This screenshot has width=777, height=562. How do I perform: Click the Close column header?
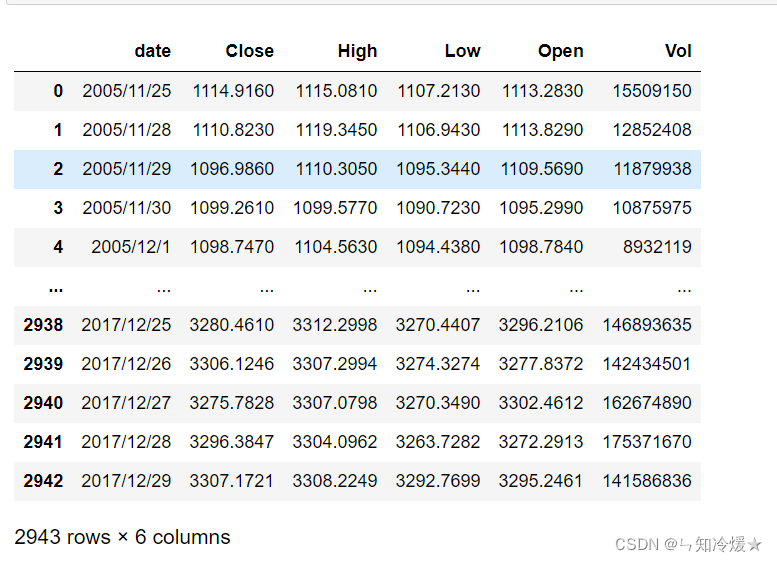click(249, 51)
